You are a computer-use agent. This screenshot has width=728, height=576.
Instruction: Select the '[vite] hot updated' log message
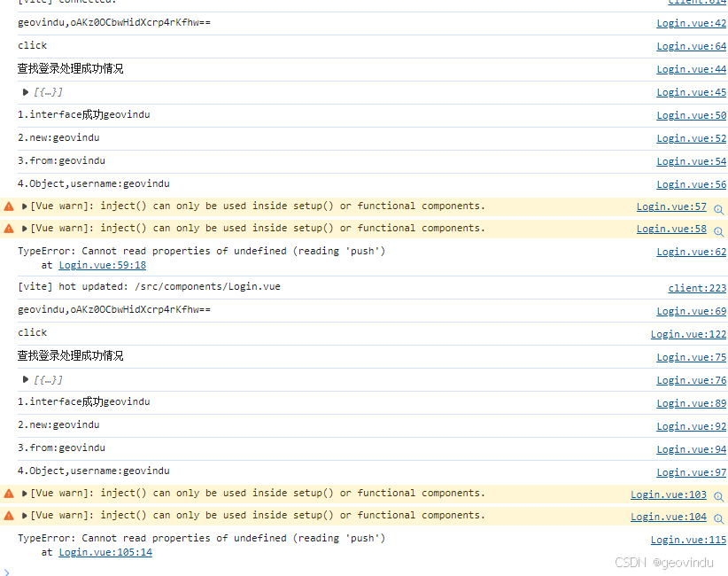149,286
